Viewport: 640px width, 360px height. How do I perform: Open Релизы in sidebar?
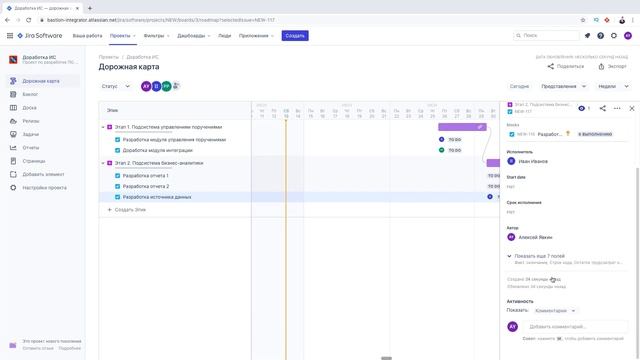tap(44, 121)
